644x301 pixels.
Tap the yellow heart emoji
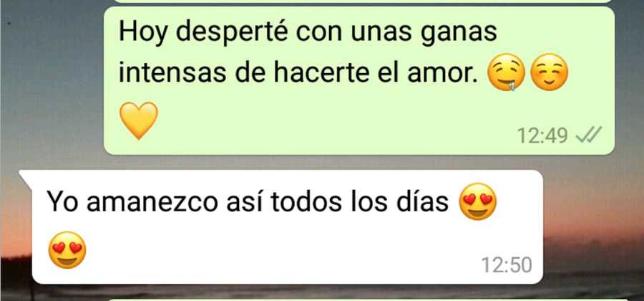click(x=138, y=120)
